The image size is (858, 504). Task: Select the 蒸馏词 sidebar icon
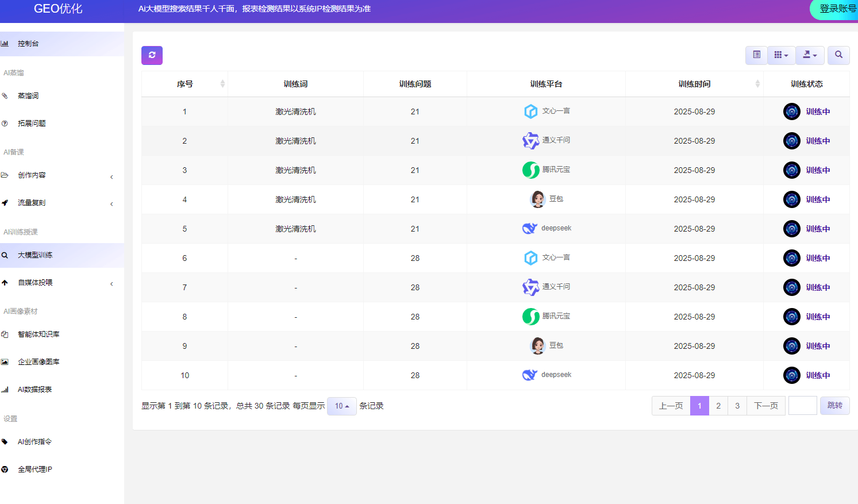(x=7, y=95)
